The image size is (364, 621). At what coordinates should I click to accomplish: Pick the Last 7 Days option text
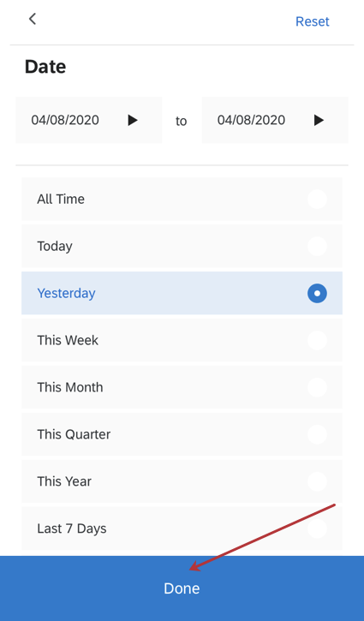[72, 528]
